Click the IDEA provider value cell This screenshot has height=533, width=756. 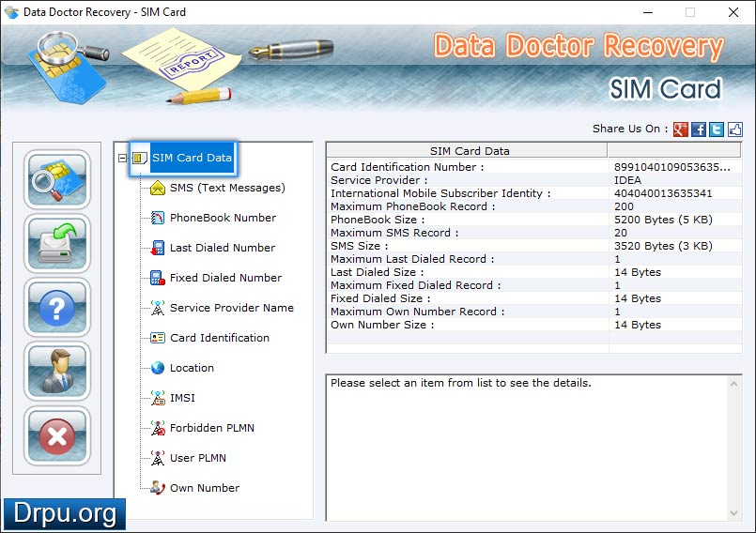pos(627,180)
